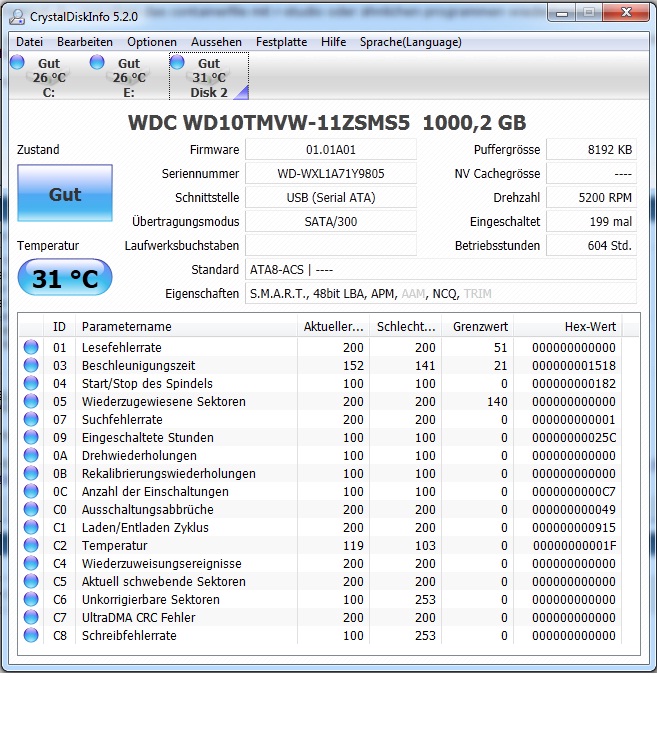Image resolution: width=657 pixels, height=755 pixels.
Task: Click the big Gut health status button
Action: [65, 193]
